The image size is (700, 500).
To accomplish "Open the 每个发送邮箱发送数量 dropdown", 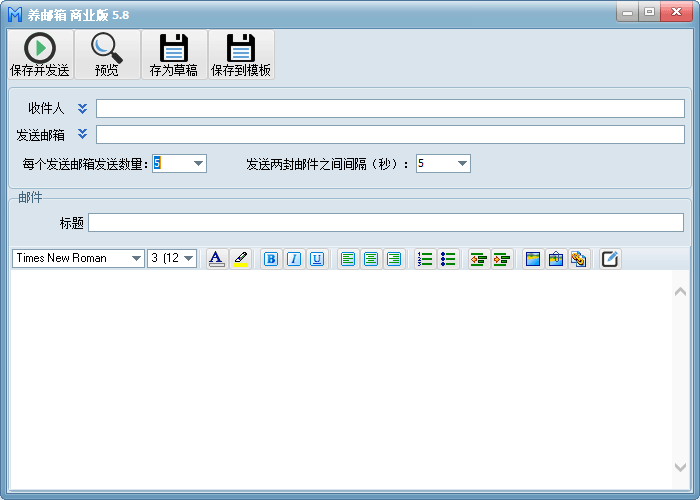I will coord(199,163).
